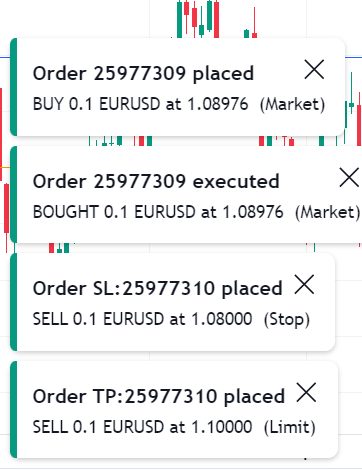This screenshot has height=470, width=362.
Task: Click green status bar of take-profit notification
Action: click(13, 410)
